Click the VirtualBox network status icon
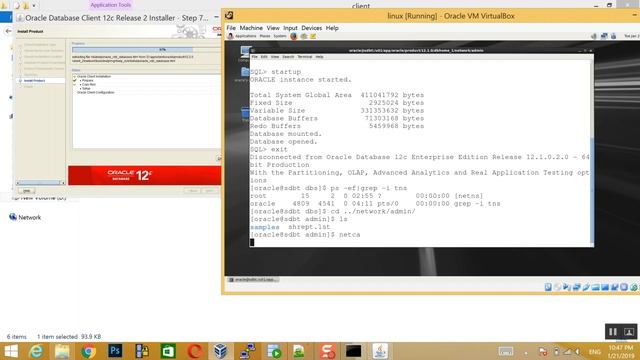This screenshot has width=640, height=360. pos(576,287)
